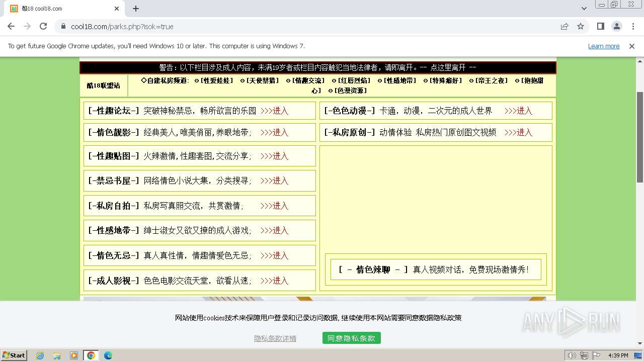Open the Chrome three-dot menu
Viewport: 644px width, 362px height.
(632, 26)
